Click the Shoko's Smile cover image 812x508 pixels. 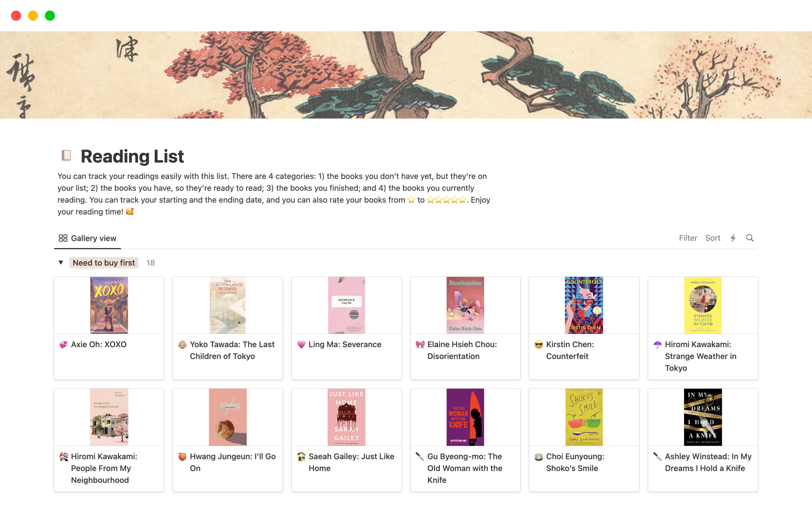tap(584, 417)
